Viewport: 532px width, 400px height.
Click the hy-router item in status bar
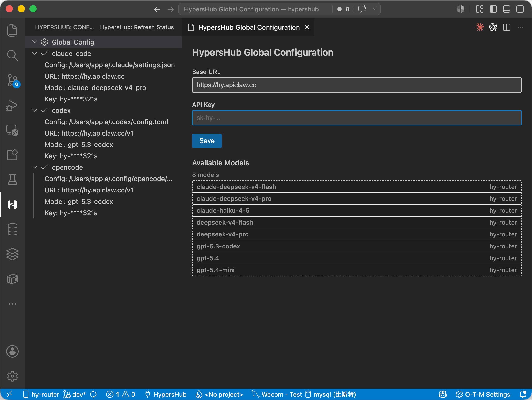click(x=41, y=394)
